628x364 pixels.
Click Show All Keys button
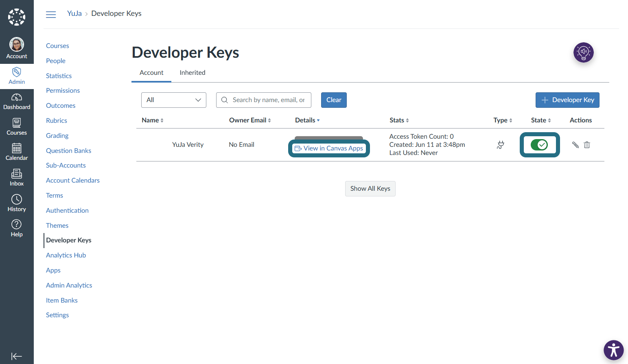click(370, 189)
